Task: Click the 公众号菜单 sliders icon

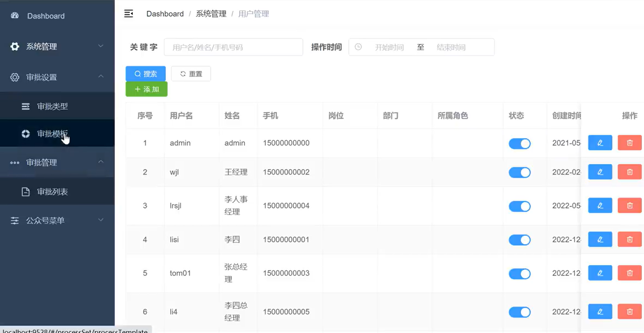Action: tap(15, 220)
